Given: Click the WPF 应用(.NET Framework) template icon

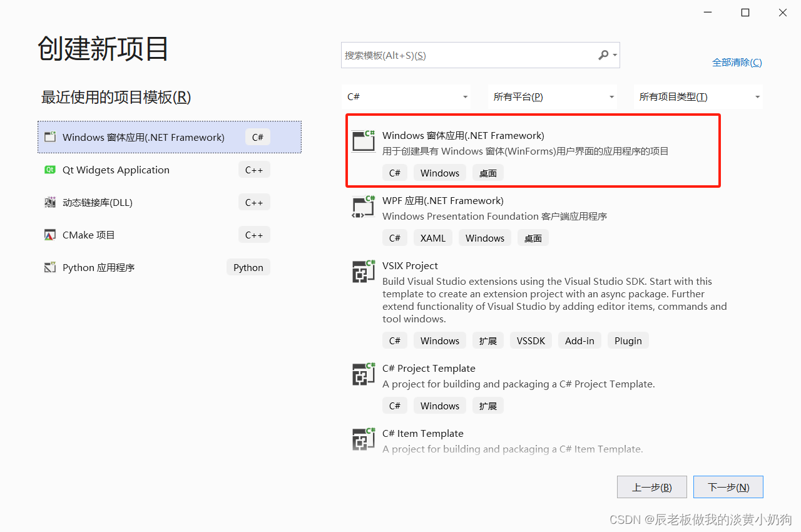Looking at the screenshot, I should [x=364, y=208].
